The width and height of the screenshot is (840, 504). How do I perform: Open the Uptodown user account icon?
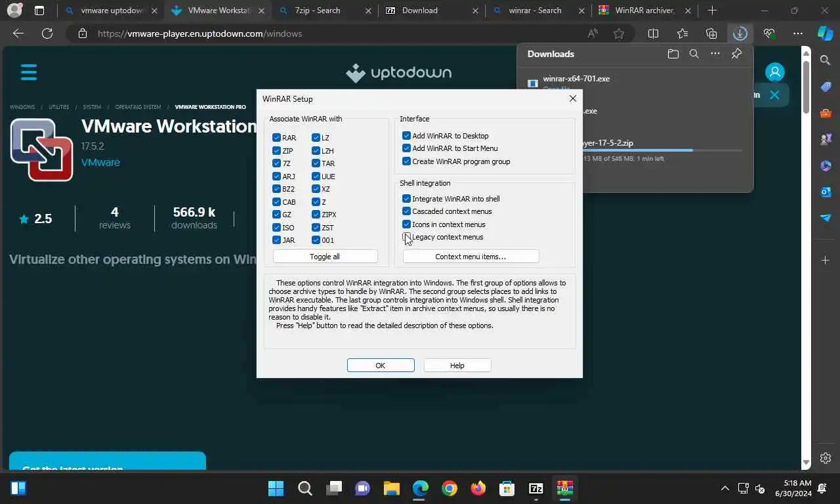tap(775, 72)
